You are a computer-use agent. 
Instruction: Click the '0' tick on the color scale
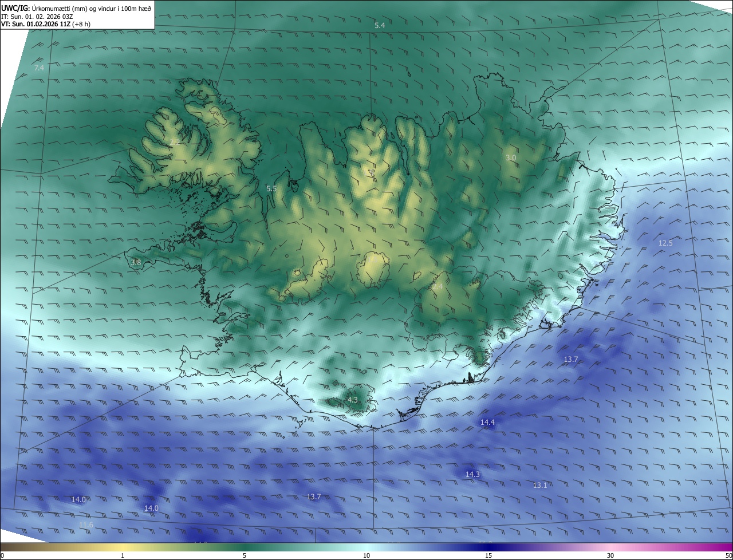2,555
